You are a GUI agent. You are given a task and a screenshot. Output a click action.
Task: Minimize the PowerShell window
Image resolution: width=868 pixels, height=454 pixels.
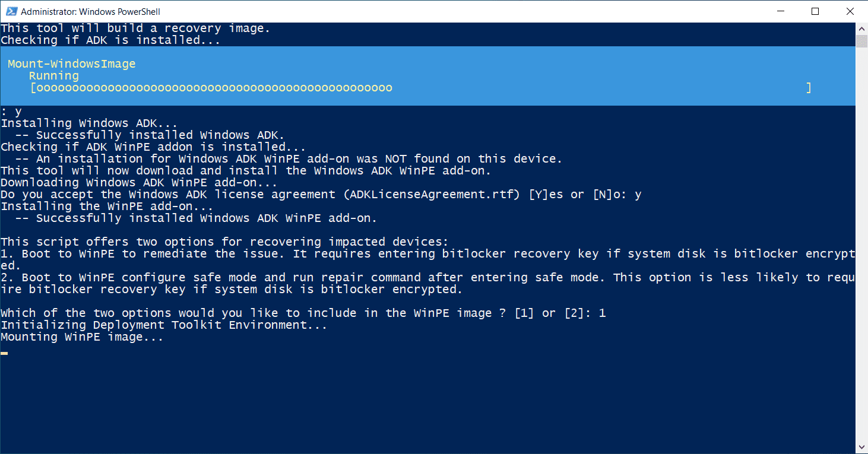tap(782, 11)
